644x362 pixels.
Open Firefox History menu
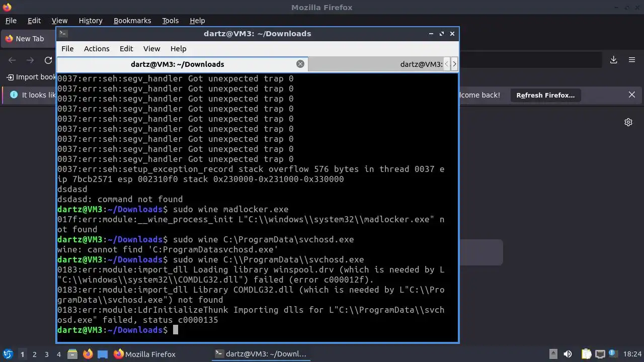[x=91, y=21]
